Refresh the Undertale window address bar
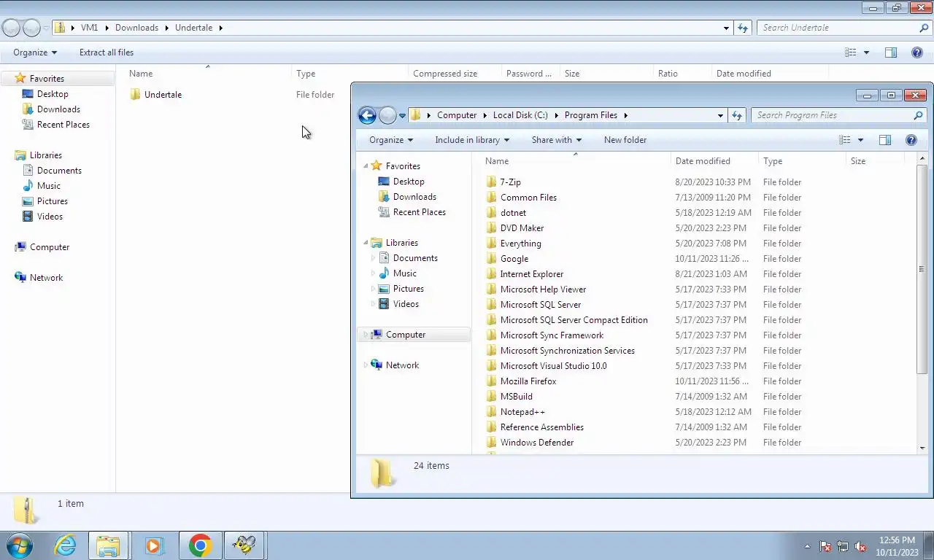This screenshot has width=934, height=560. pyautogui.click(x=743, y=28)
